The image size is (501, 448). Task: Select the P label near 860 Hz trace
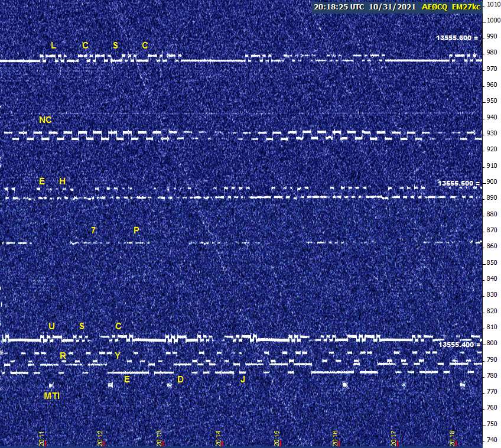pos(136,230)
